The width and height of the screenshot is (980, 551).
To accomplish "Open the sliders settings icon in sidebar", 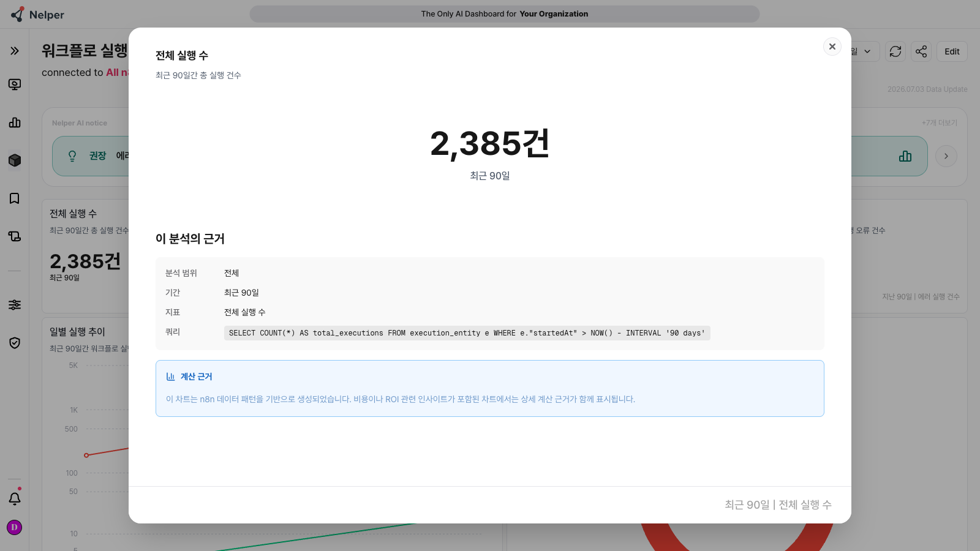I will 15,305.
